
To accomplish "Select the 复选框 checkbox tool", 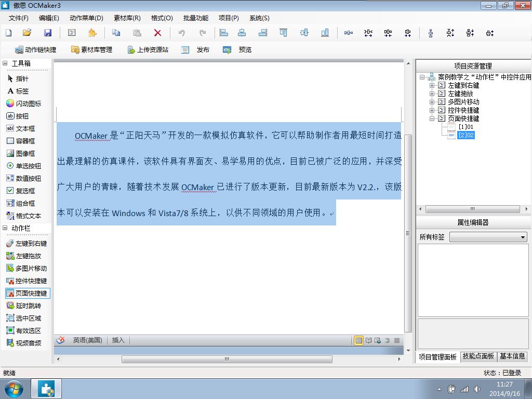I will coord(21,191).
